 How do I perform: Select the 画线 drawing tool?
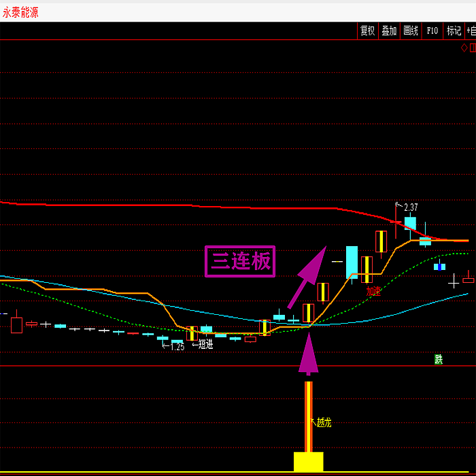tap(411, 31)
